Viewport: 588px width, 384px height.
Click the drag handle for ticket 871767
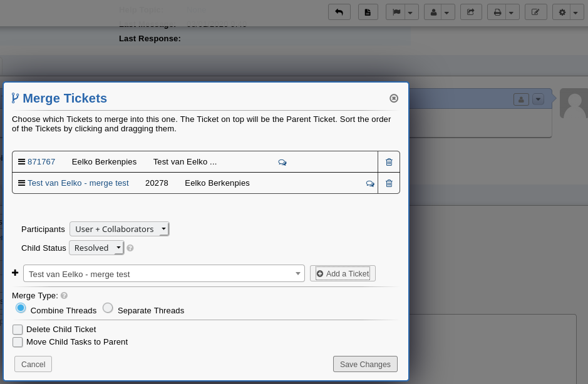(22, 162)
